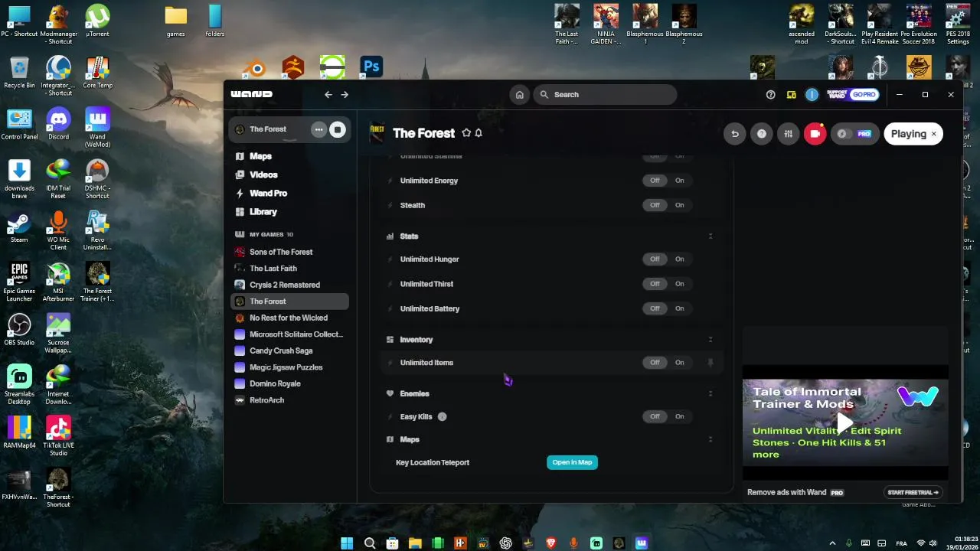Set Unlimited Hunger to Off
The image size is (980, 551).
point(655,259)
